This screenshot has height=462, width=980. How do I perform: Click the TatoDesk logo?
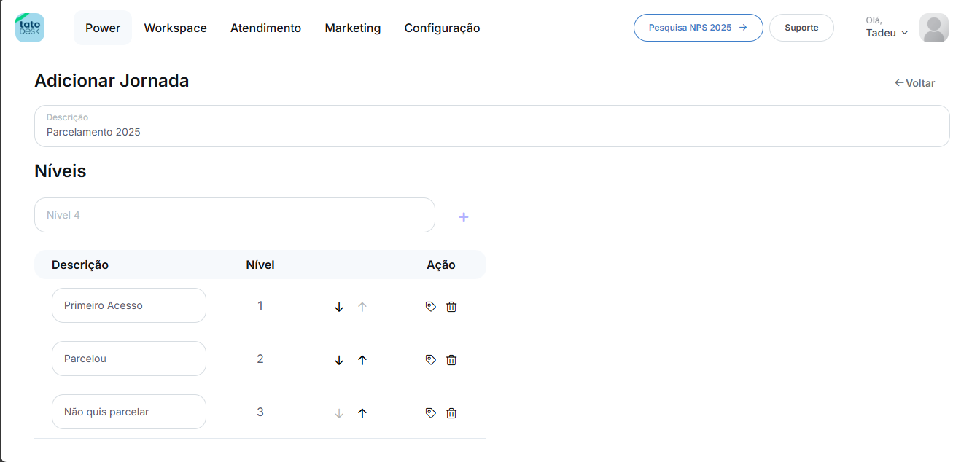[x=30, y=28]
